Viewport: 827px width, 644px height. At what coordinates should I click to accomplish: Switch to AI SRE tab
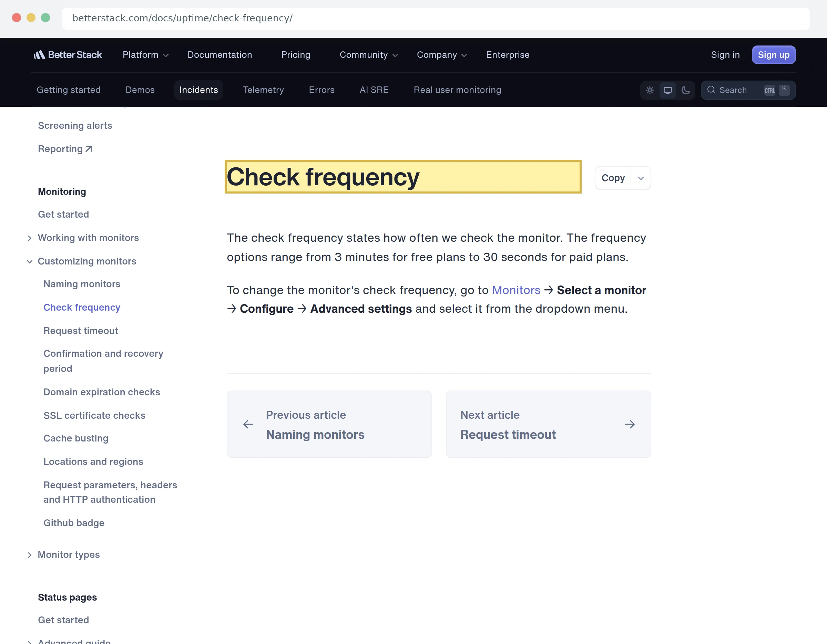pos(374,90)
